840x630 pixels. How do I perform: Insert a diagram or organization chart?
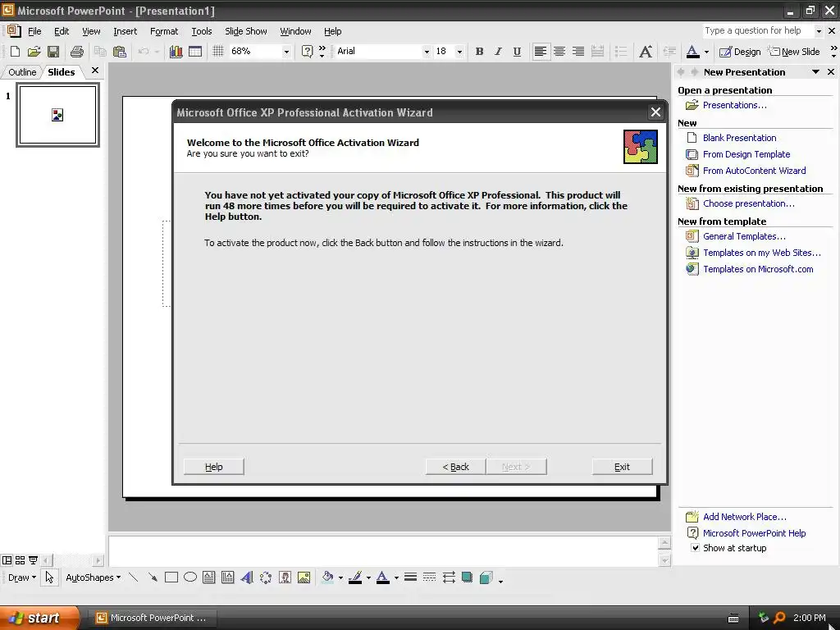click(266, 577)
